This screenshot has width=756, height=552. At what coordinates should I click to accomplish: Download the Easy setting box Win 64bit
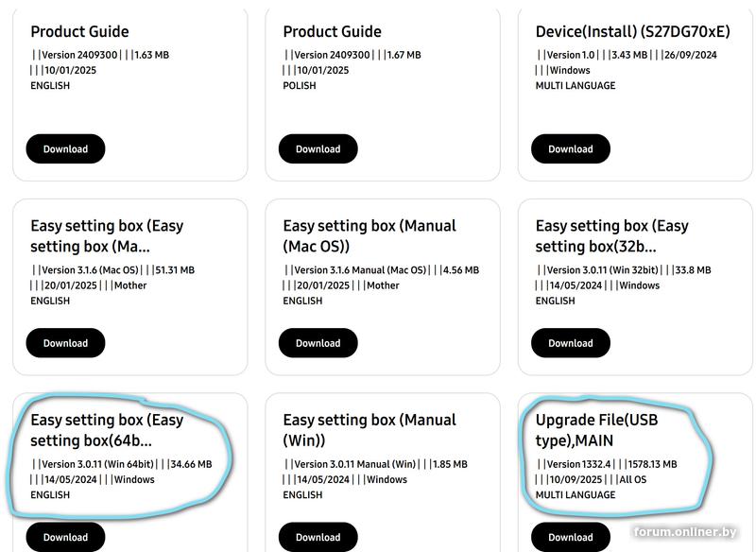coord(65,537)
